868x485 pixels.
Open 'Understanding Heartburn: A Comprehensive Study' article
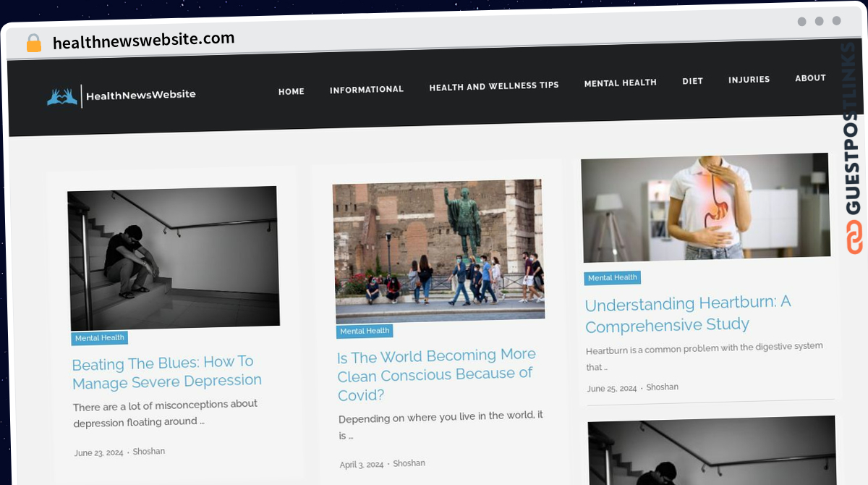688,313
